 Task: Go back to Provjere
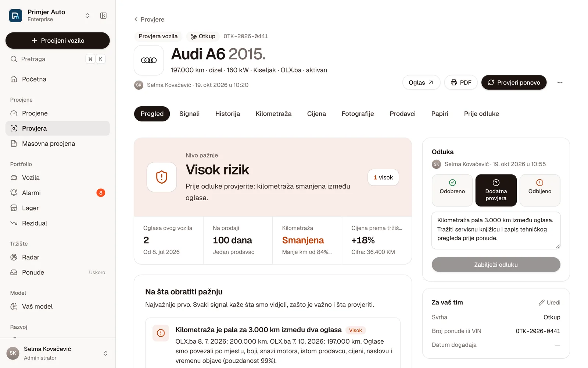pos(149,20)
